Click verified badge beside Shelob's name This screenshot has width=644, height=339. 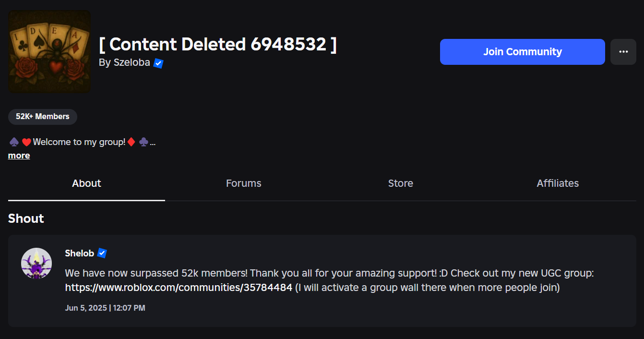[x=102, y=253]
